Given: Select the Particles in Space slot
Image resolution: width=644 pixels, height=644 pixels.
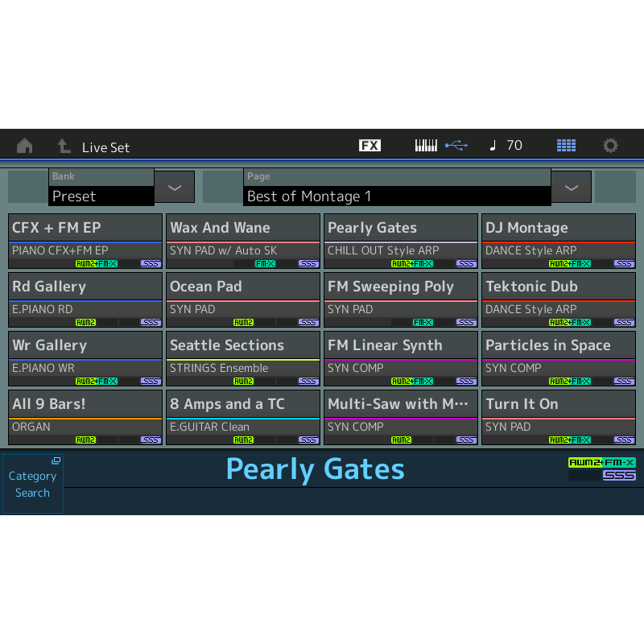Looking at the screenshot, I should pyautogui.click(x=559, y=358).
